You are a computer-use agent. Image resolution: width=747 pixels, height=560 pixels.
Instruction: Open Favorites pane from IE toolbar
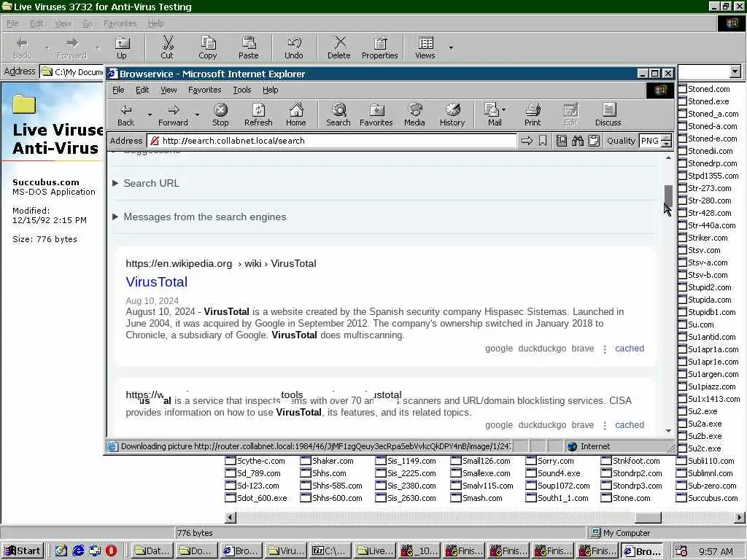pyautogui.click(x=376, y=114)
